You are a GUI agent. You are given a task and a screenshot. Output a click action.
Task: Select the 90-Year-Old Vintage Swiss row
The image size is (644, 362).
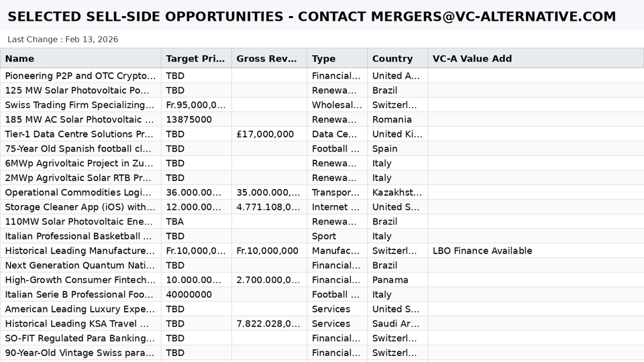coord(80,353)
